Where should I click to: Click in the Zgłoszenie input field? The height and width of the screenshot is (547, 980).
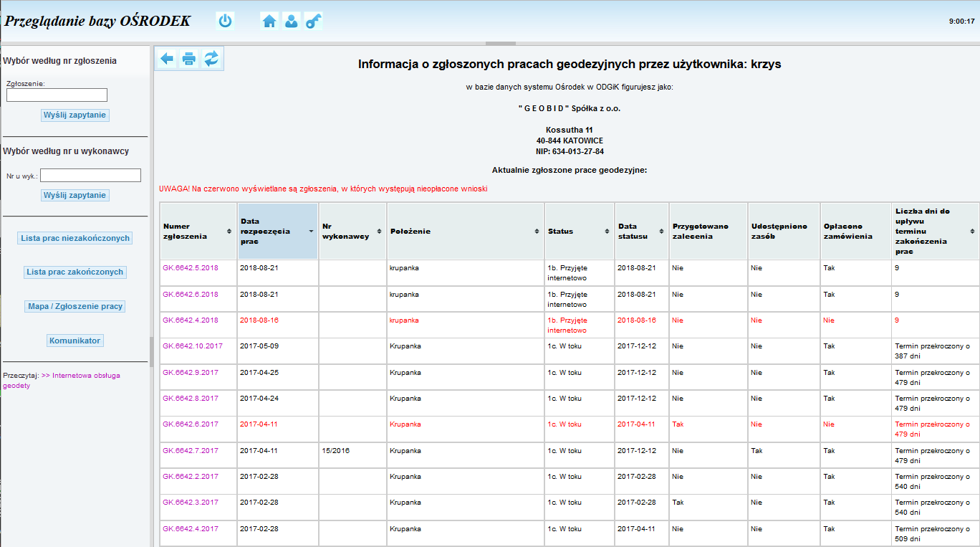[57, 95]
